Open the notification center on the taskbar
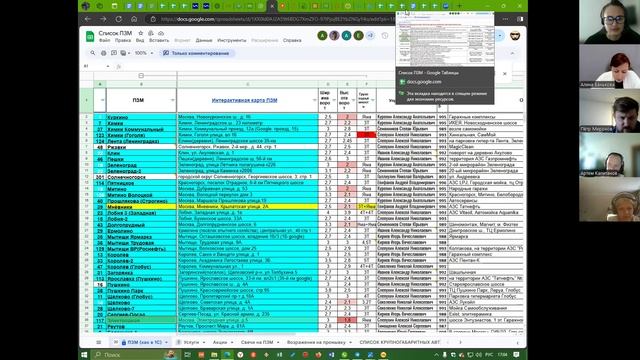 tap(516, 355)
